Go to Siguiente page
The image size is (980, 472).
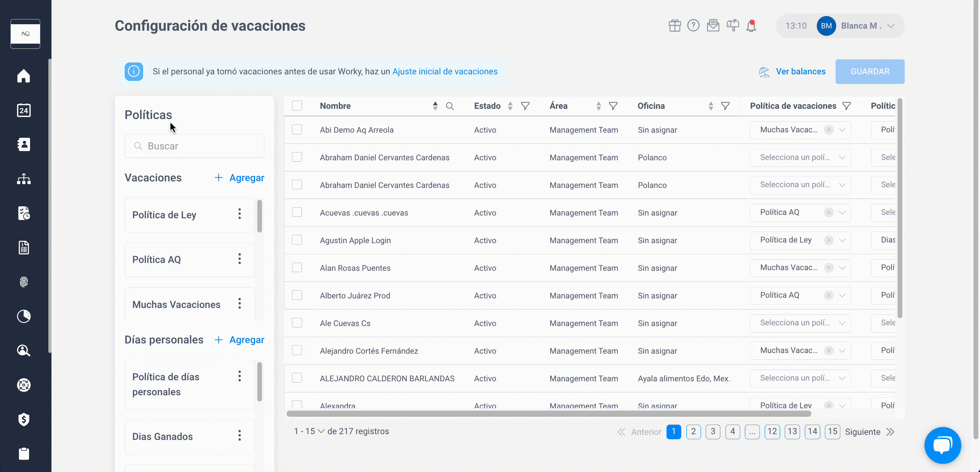tap(869, 432)
